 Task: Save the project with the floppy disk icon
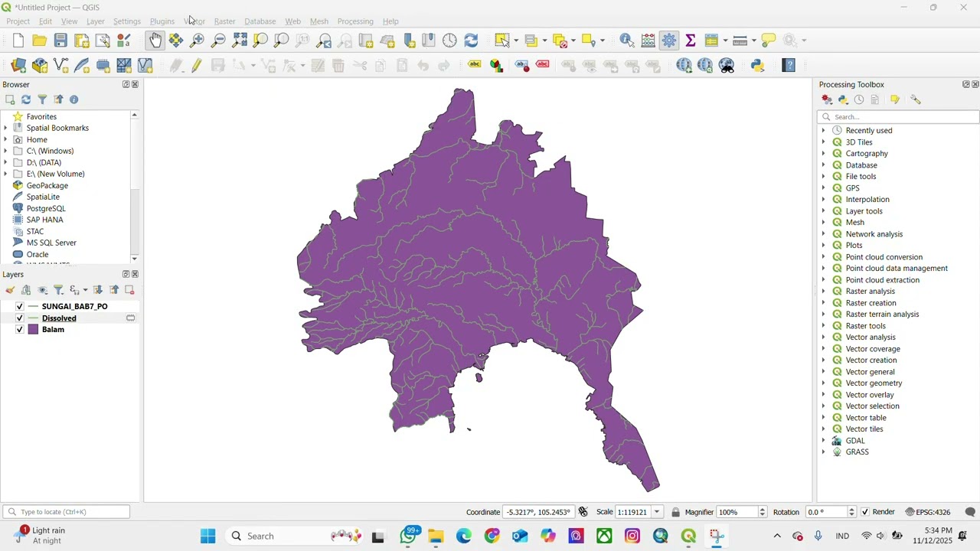tap(60, 41)
